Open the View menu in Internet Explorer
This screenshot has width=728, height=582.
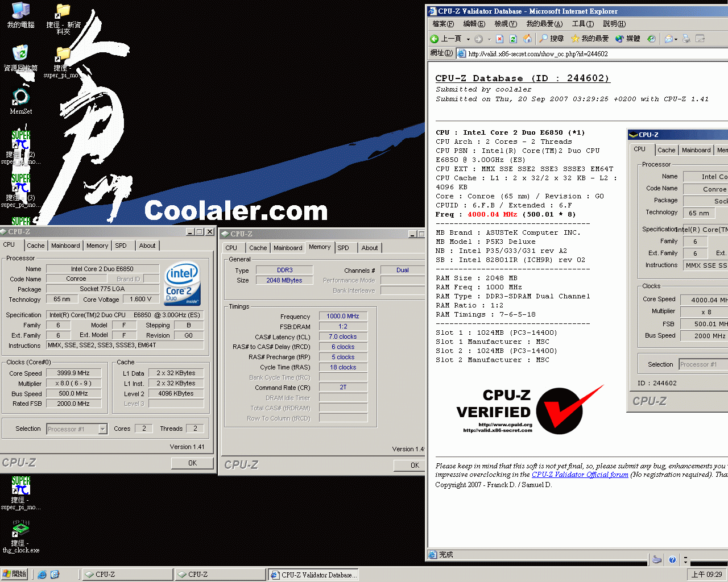click(506, 24)
